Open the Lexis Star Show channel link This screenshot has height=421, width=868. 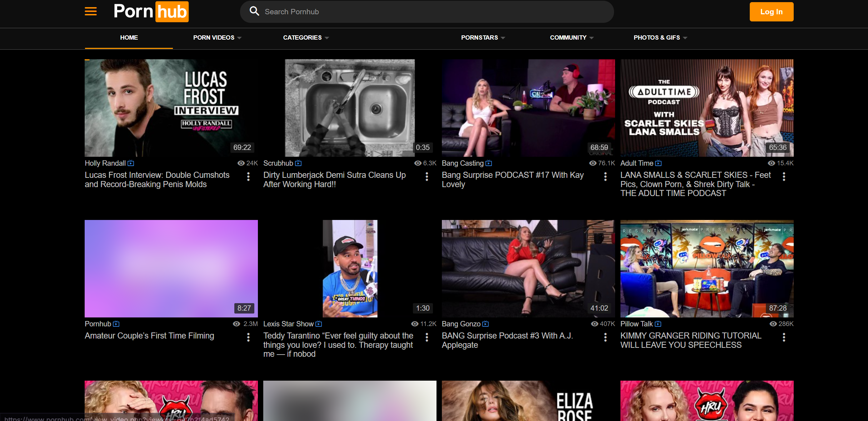(x=288, y=324)
